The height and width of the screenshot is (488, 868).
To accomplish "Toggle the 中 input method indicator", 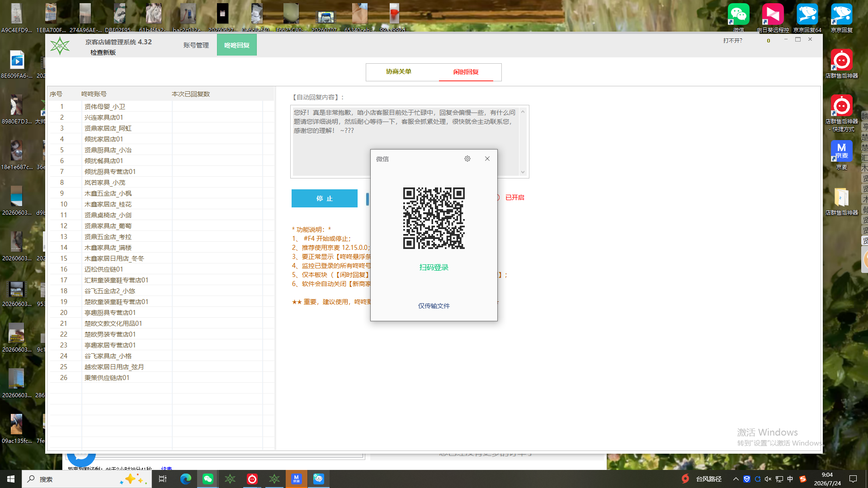I will point(790,479).
